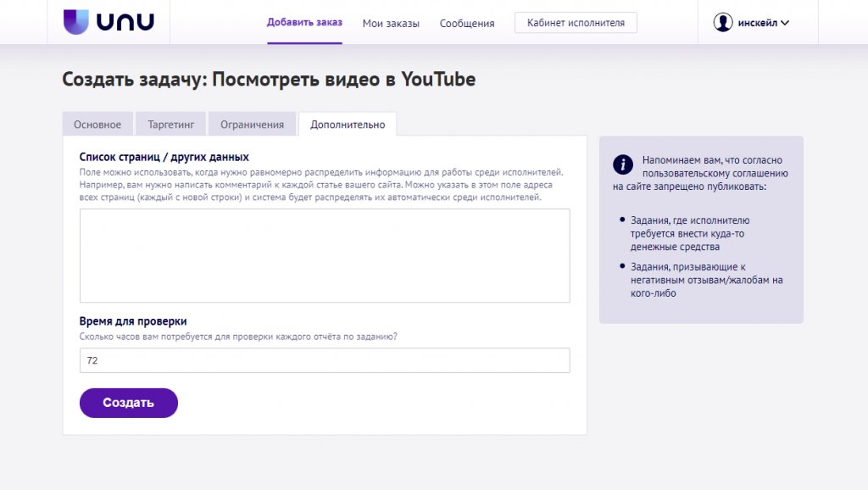Expand the инскейл account dropdown chevron

785,23
